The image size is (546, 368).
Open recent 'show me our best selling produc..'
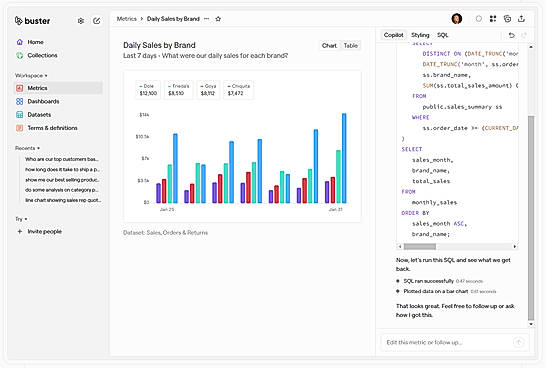(x=62, y=180)
